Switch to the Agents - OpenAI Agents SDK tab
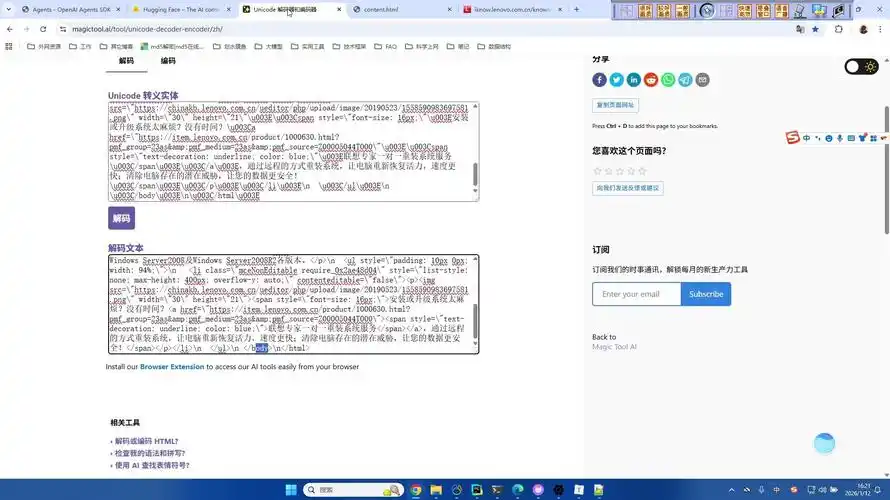The image size is (890, 500). (x=71, y=10)
